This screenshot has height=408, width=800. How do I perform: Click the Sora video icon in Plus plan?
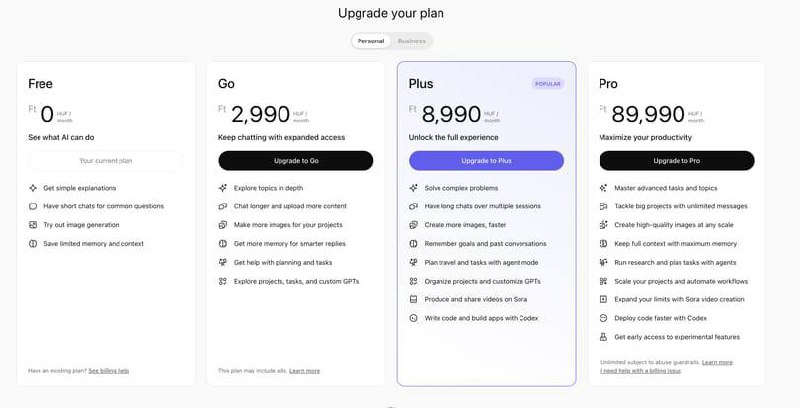pyautogui.click(x=414, y=299)
